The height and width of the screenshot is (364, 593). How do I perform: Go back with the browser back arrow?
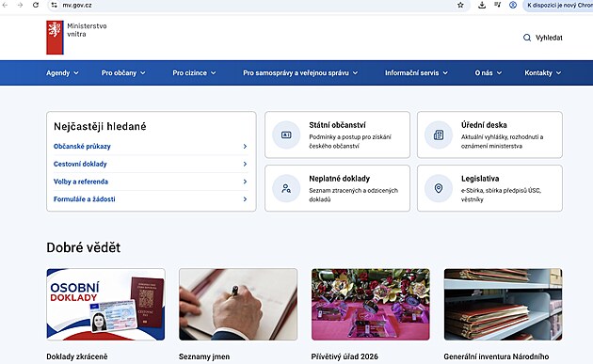coord(5,5)
